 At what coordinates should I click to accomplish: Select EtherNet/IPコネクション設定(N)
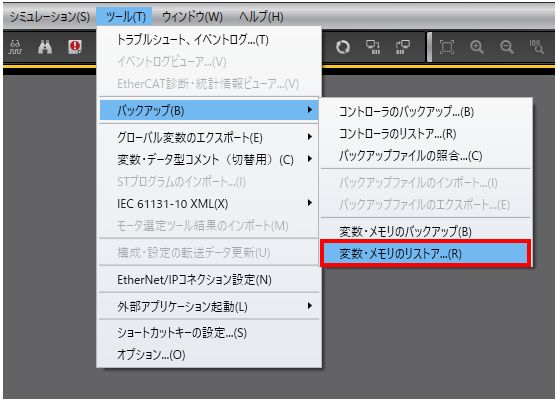(209, 280)
